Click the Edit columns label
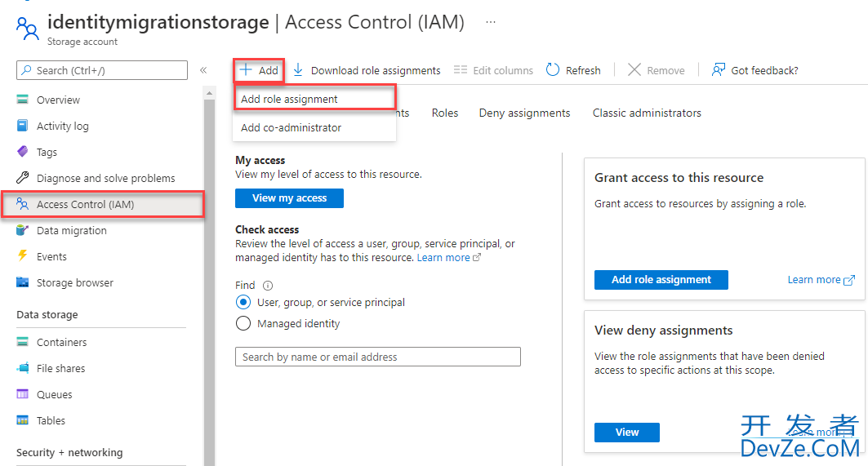This screenshot has width=868, height=466. tap(503, 70)
